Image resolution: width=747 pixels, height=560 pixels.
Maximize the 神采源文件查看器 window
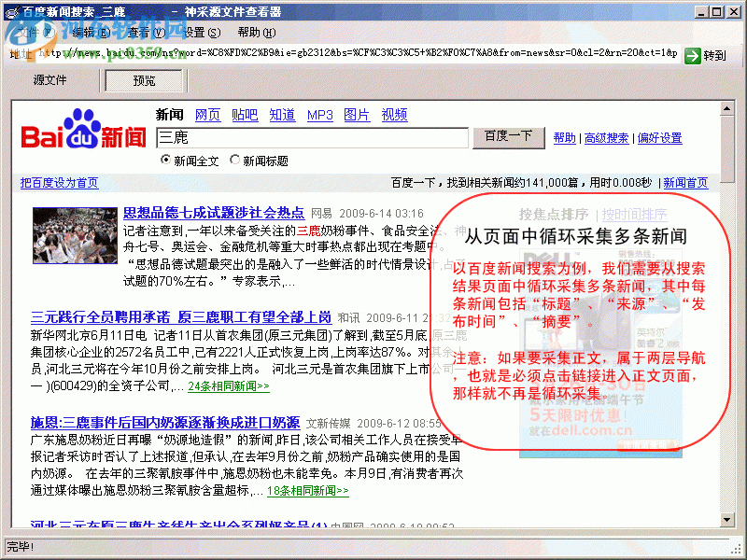pos(716,12)
